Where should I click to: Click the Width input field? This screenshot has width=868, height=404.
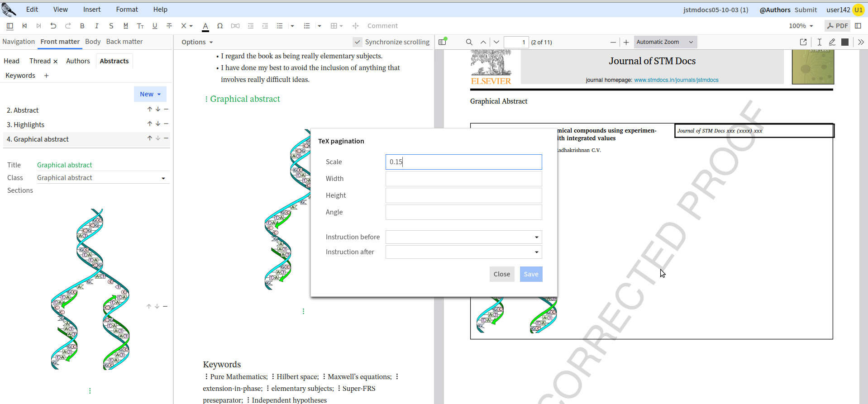[463, 179]
